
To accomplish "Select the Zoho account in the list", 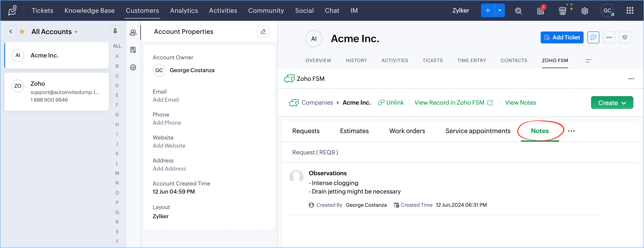I will coord(57,91).
